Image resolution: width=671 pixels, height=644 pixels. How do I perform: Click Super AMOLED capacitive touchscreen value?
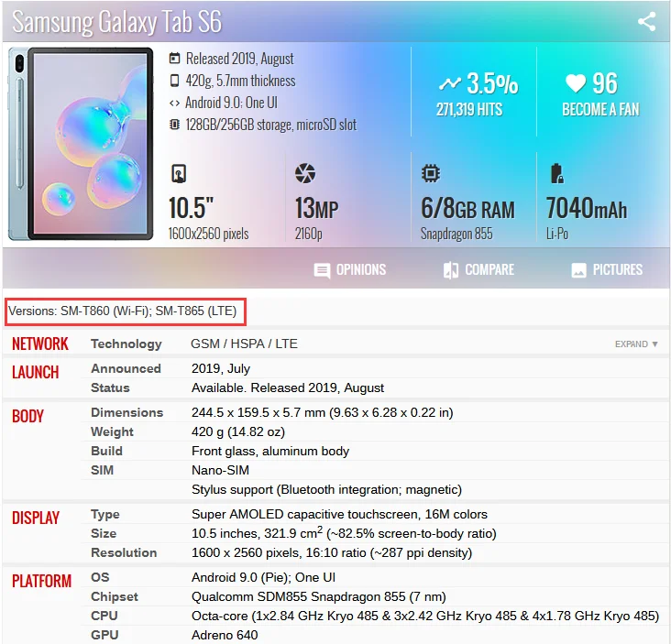click(339, 515)
